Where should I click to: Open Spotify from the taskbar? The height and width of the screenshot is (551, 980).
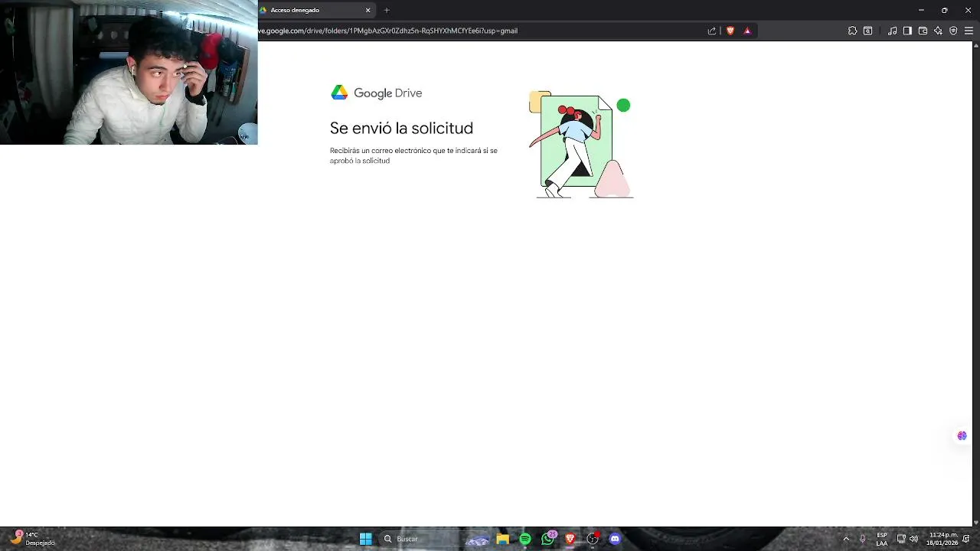[x=525, y=539]
